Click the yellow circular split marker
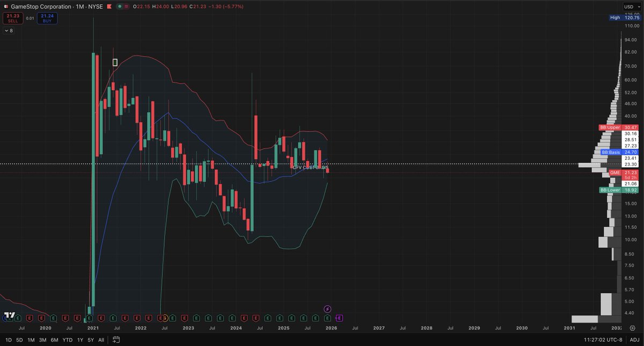This screenshot has height=346, width=644. click(165, 318)
